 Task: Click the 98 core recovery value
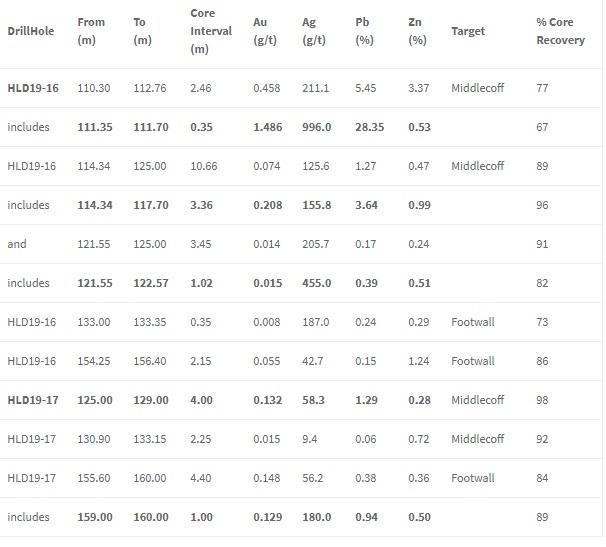[x=542, y=400]
